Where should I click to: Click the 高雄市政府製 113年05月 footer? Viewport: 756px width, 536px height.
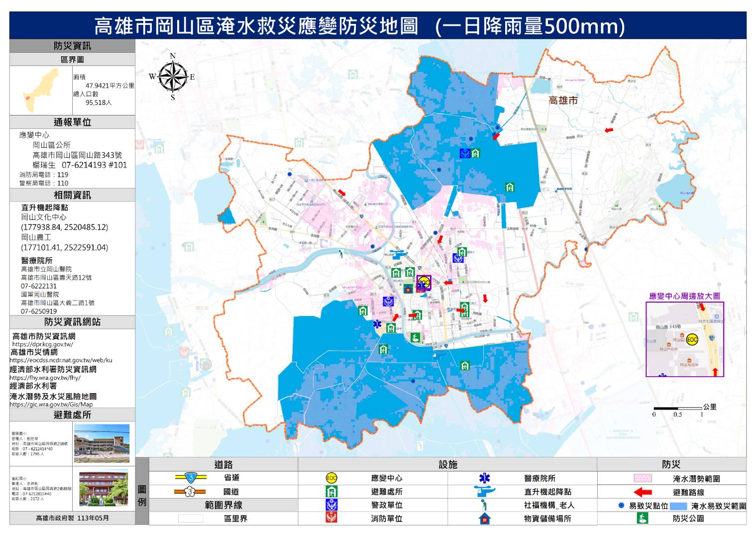pyautogui.click(x=72, y=518)
